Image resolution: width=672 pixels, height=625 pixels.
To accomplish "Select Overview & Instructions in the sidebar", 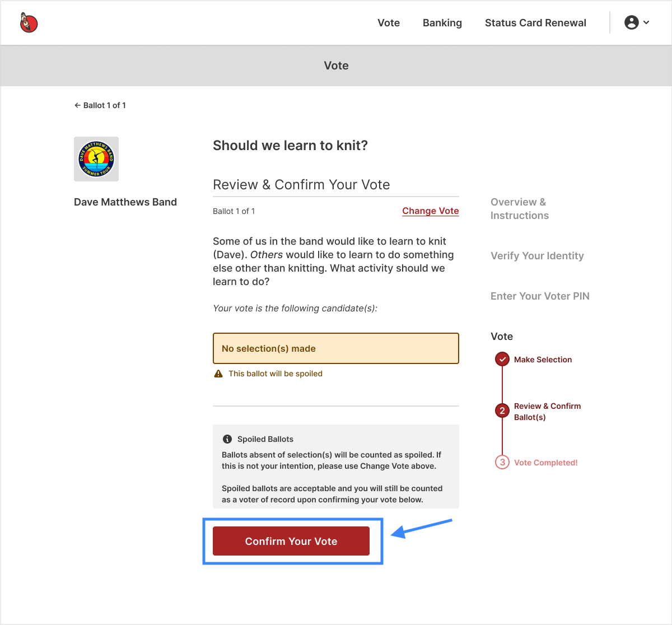I will (x=520, y=209).
